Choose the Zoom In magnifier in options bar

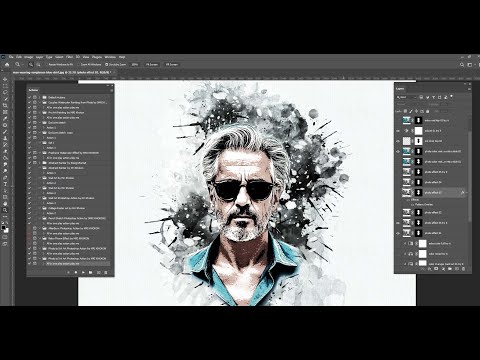31,64
